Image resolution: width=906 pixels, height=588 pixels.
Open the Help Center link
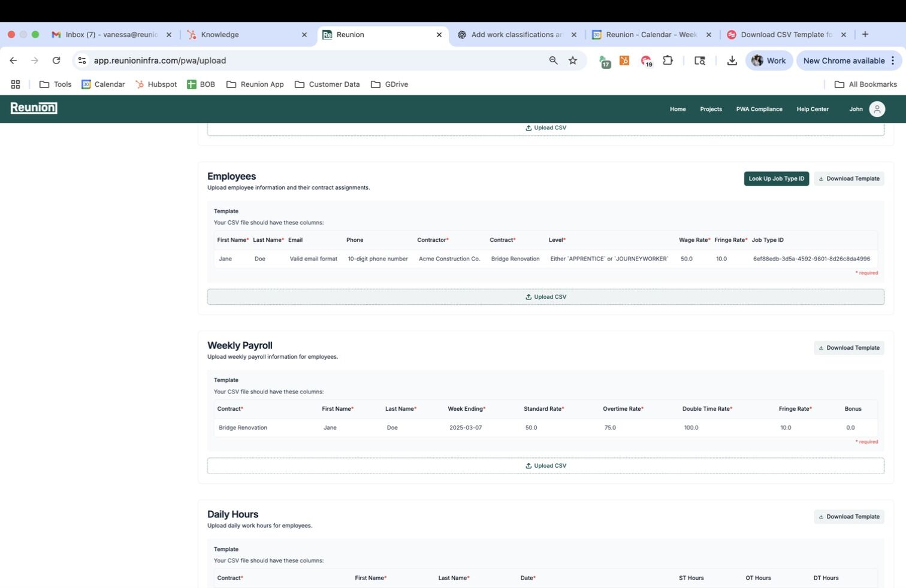812,109
